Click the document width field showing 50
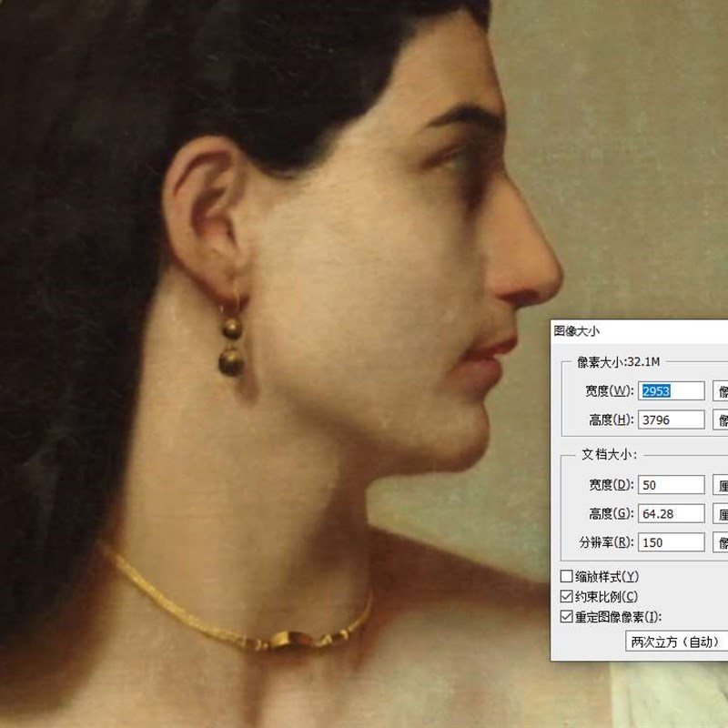This screenshot has width=728, height=728. (672, 485)
